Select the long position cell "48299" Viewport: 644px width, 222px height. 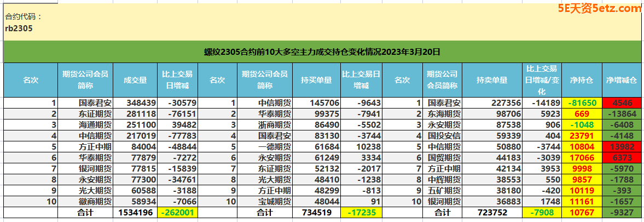pyautogui.click(x=316, y=190)
